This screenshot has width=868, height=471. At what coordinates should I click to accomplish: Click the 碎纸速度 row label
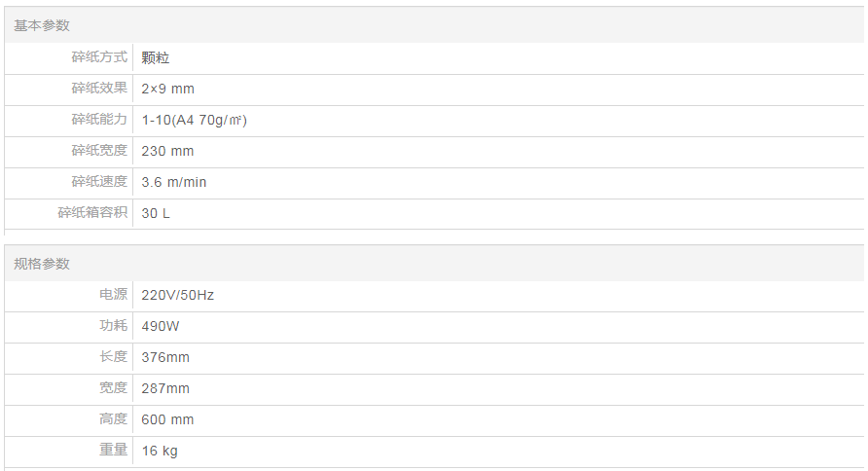(99, 182)
